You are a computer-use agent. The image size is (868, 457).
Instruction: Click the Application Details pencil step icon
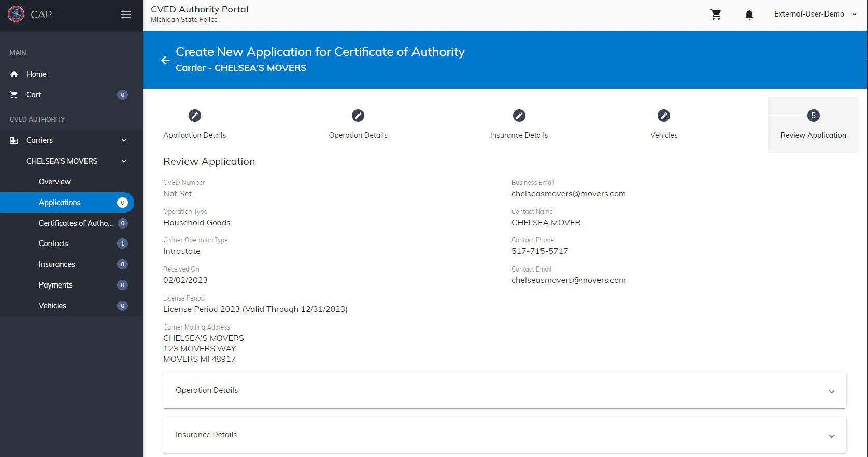(195, 116)
